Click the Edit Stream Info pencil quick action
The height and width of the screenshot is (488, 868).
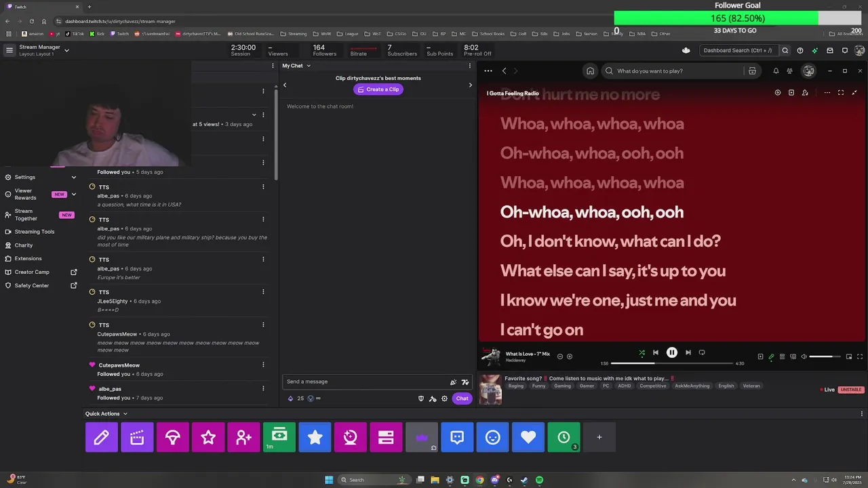pyautogui.click(x=102, y=437)
